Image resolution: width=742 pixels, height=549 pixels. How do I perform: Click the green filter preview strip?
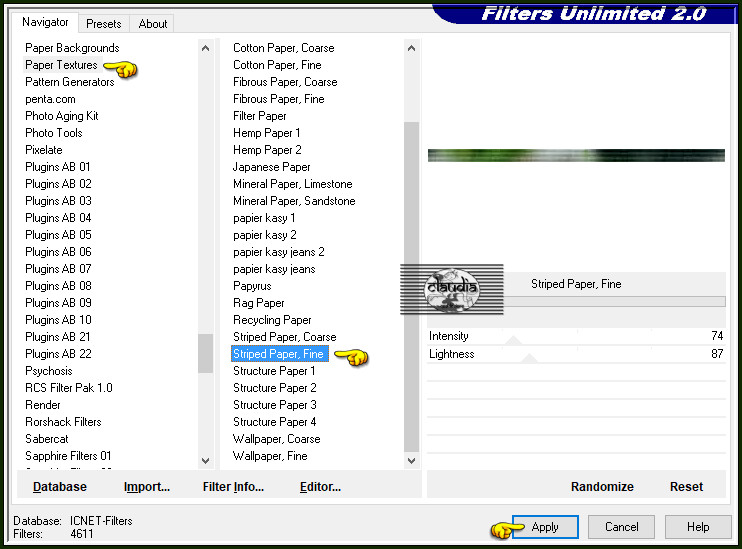point(576,155)
